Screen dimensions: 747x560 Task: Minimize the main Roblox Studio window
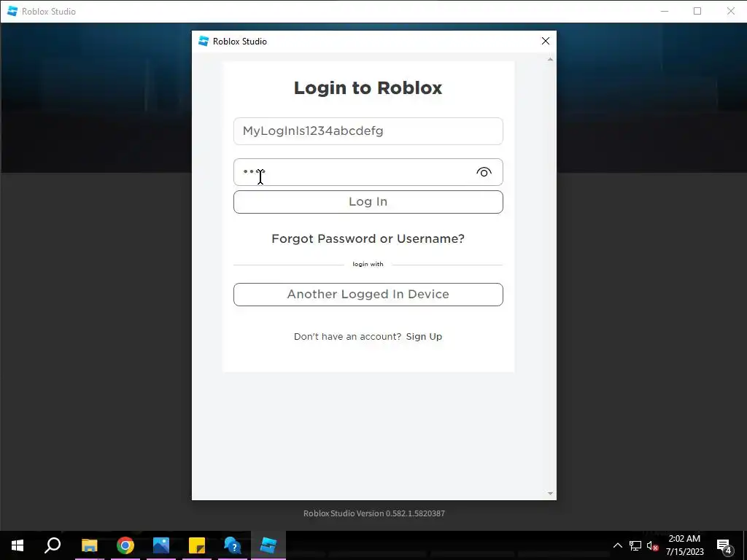point(665,11)
